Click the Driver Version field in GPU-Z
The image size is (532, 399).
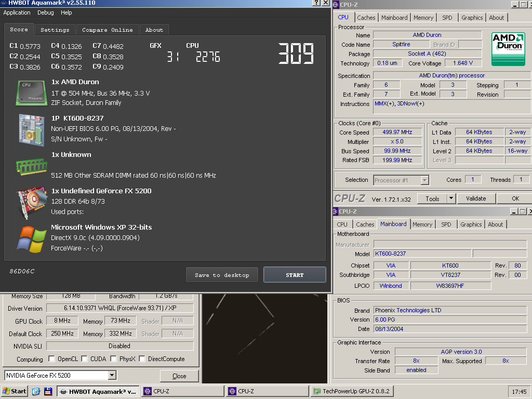(x=120, y=308)
